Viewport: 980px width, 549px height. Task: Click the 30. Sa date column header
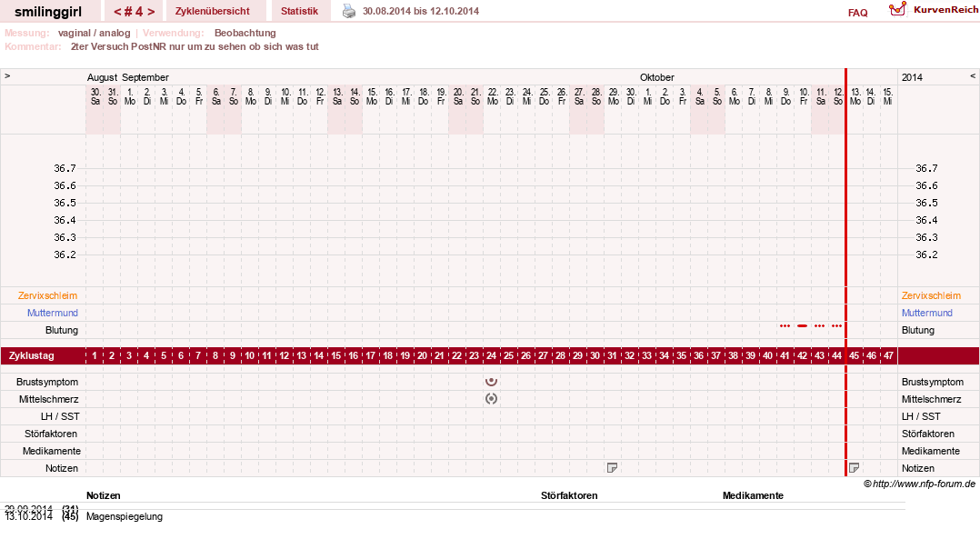pos(95,97)
